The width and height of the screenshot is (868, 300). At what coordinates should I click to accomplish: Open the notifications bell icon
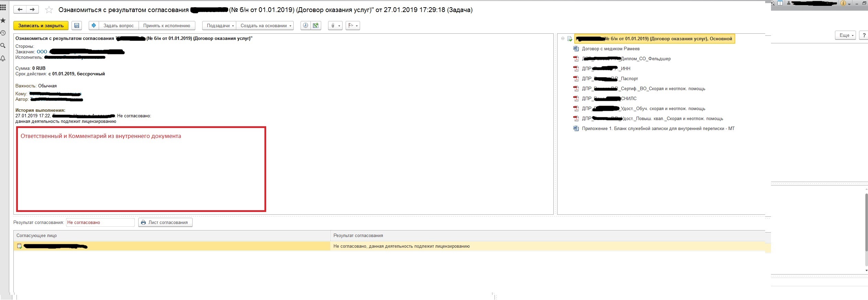tap(3, 58)
